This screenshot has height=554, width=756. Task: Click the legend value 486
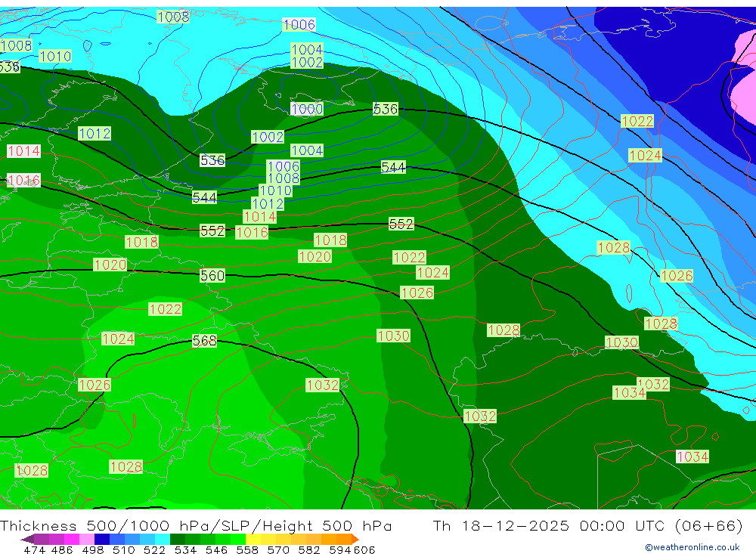[x=62, y=549]
